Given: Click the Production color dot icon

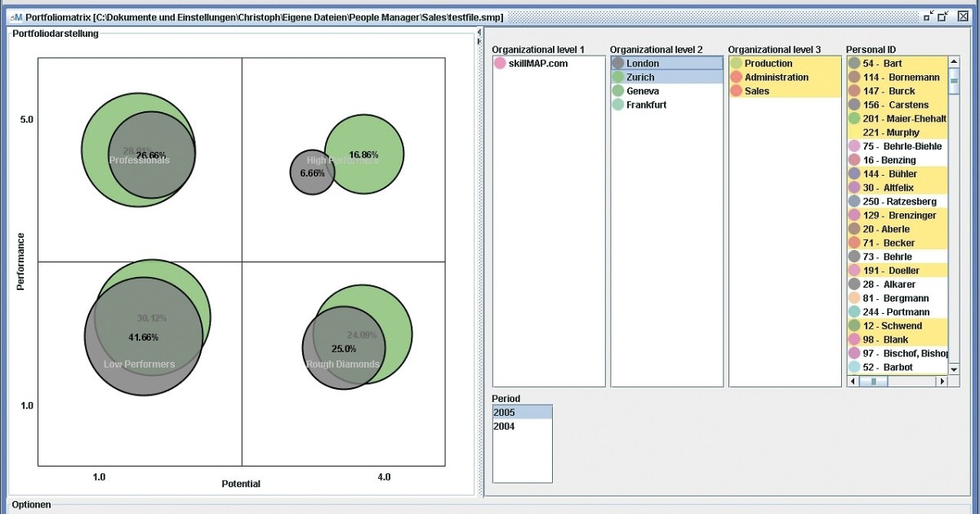Looking at the screenshot, I should click(x=736, y=64).
